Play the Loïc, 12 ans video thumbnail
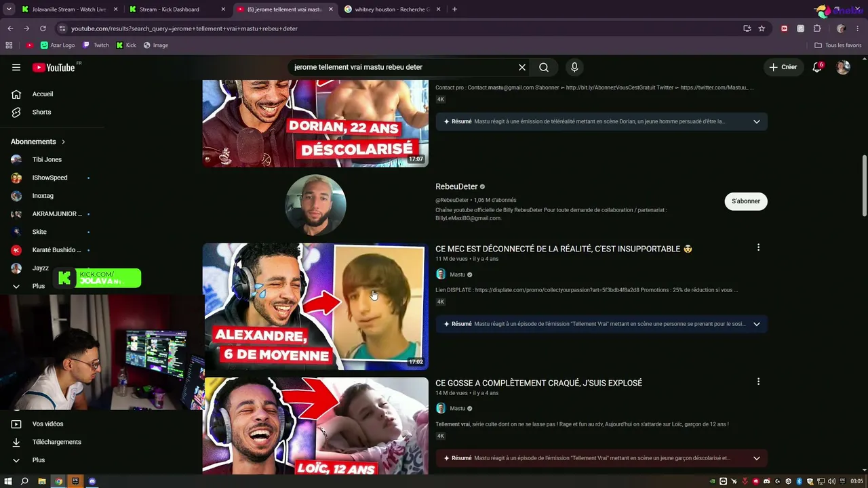 (x=315, y=426)
